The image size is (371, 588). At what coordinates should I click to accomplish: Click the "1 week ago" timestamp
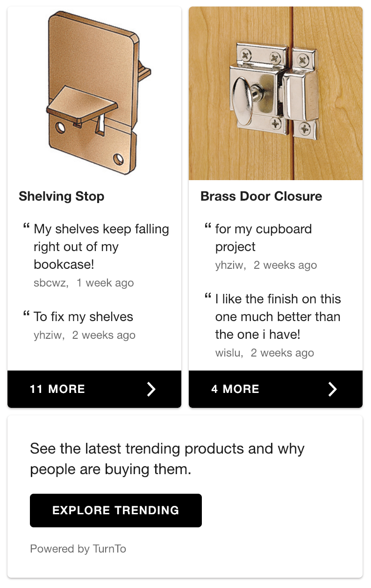105,283
